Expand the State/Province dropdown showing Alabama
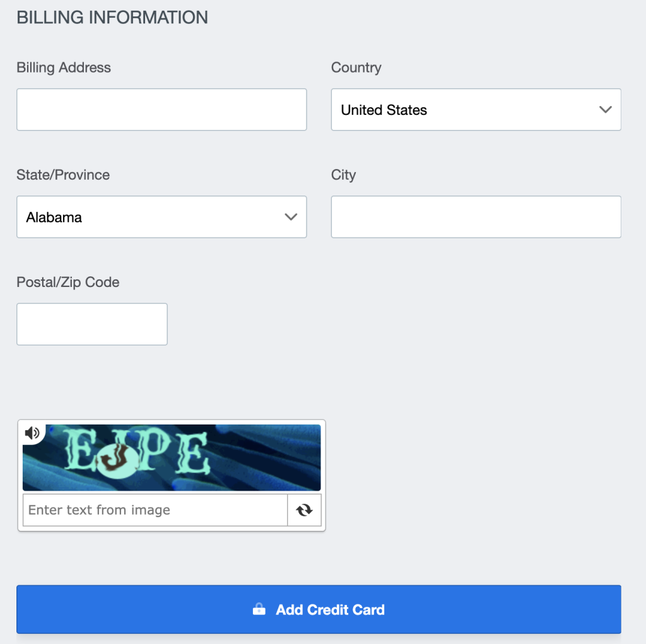The width and height of the screenshot is (646, 644). click(x=161, y=216)
